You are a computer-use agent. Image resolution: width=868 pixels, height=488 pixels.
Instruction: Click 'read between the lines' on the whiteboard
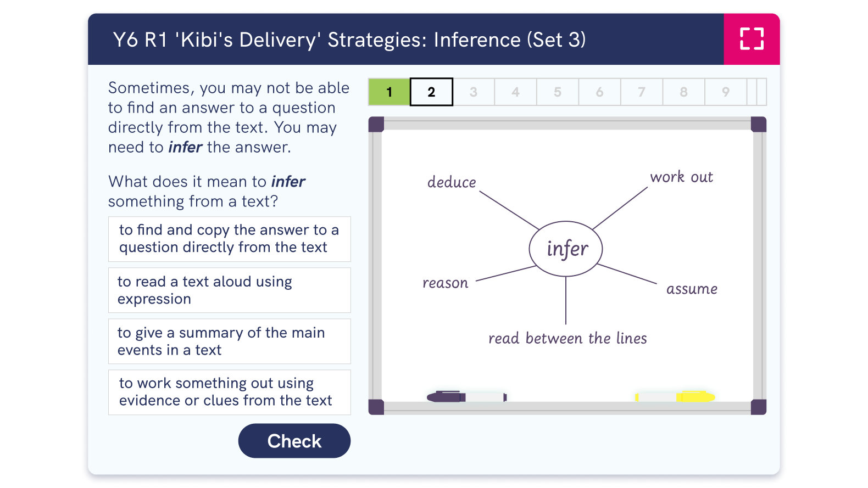click(567, 338)
